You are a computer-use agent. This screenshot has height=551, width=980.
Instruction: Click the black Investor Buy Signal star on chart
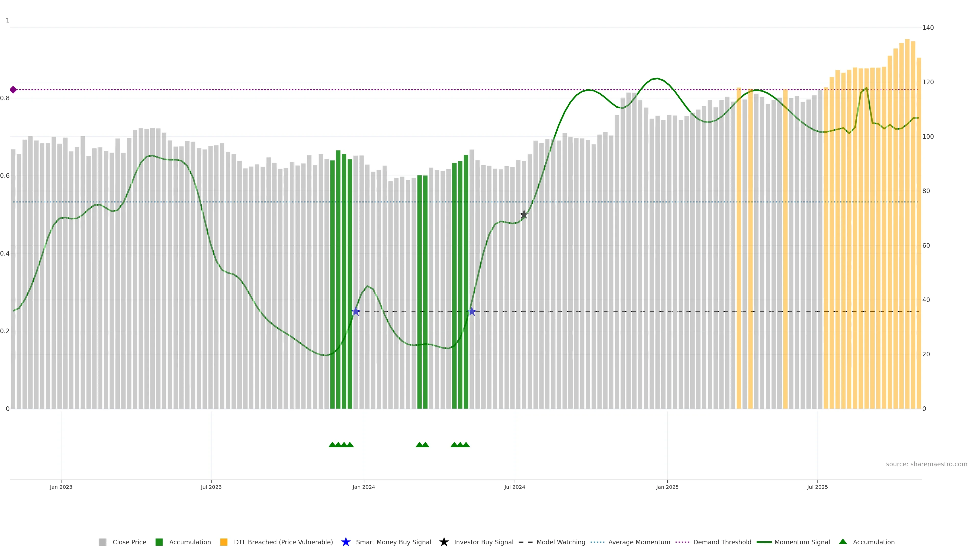pos(524,215)
